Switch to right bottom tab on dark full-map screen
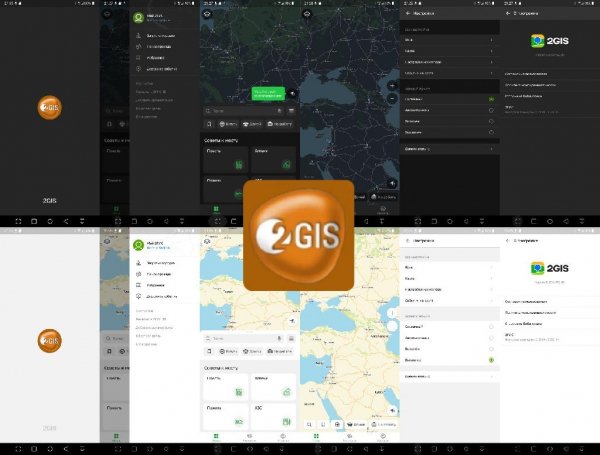This screenshot has width=600, height=455. (383, 209)
